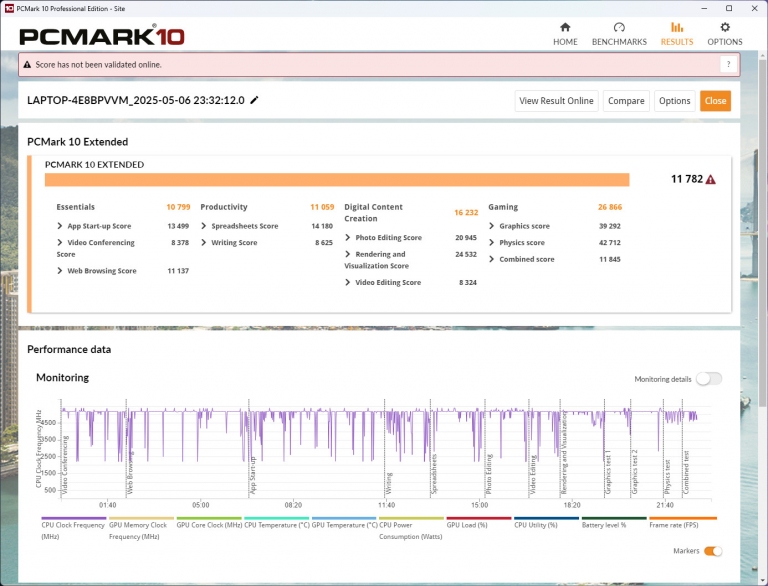Viewport: 768px width, 586px height.
Task: Click the house Home icon
Action: point(565,27)
